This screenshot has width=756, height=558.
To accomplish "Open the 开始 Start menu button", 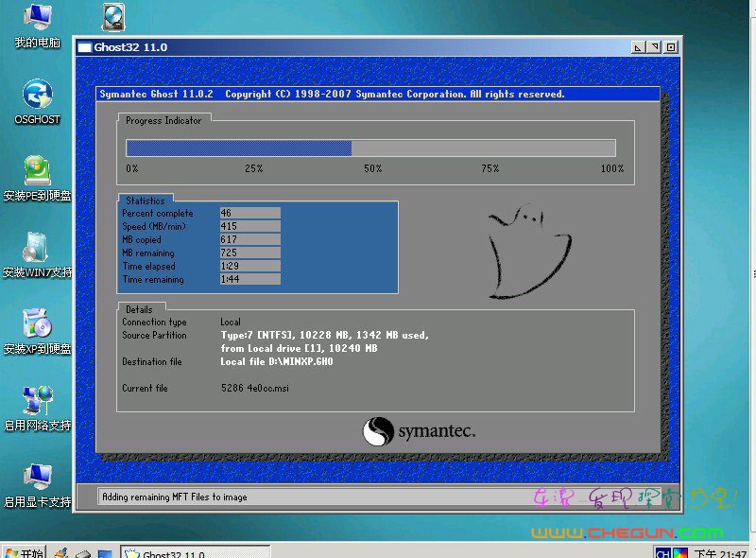I will click(x=25, y=552).
